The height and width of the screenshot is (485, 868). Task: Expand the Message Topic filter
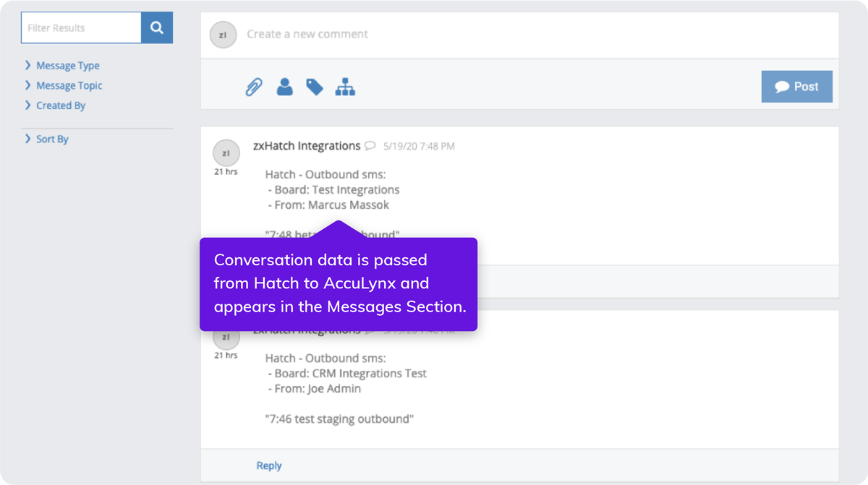(x=69, y=85)
